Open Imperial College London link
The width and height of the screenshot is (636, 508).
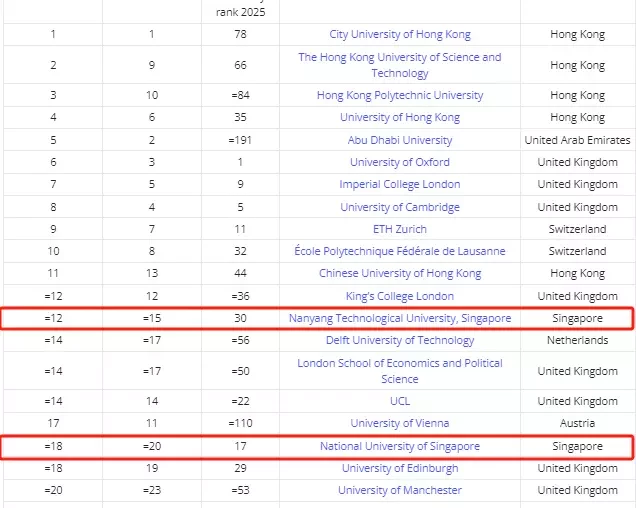coord(400,184)
